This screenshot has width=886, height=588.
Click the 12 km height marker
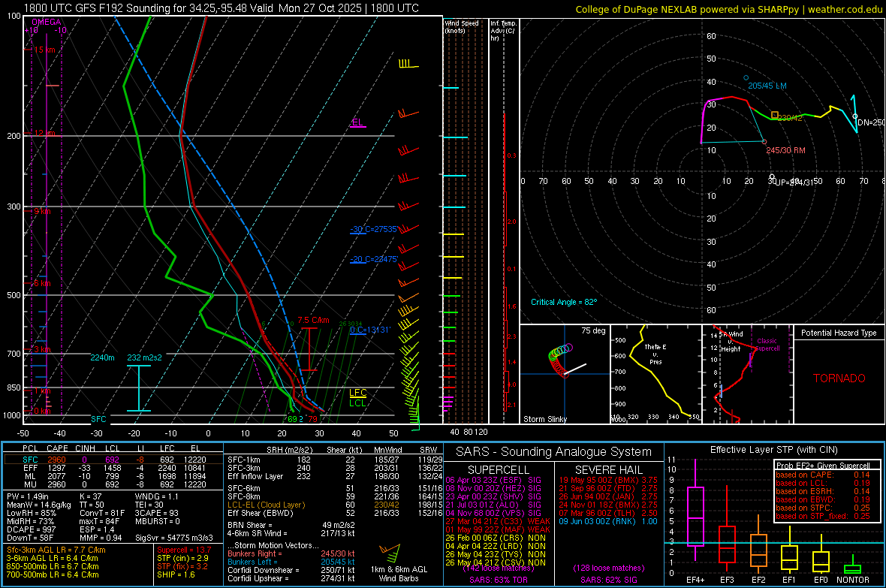pos(44,134)
